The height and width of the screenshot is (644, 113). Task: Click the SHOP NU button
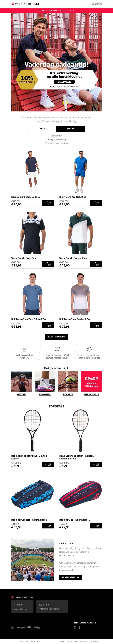71,129
